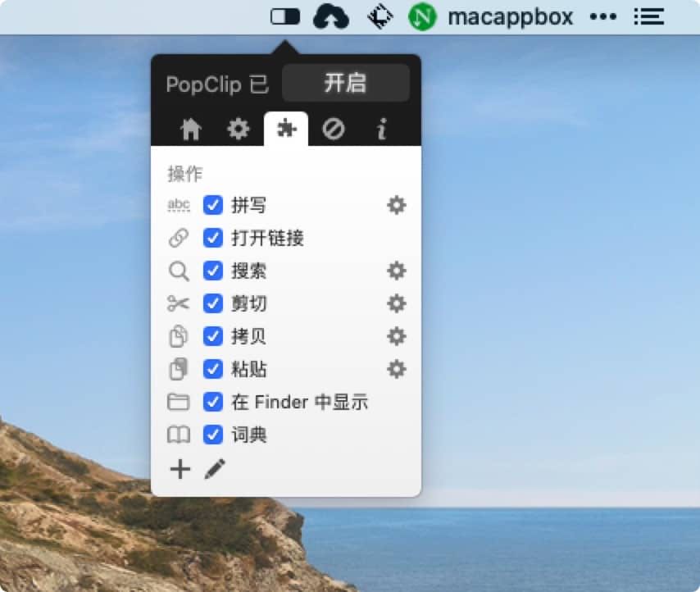Open settings gear for 拼写

[397, 205]
